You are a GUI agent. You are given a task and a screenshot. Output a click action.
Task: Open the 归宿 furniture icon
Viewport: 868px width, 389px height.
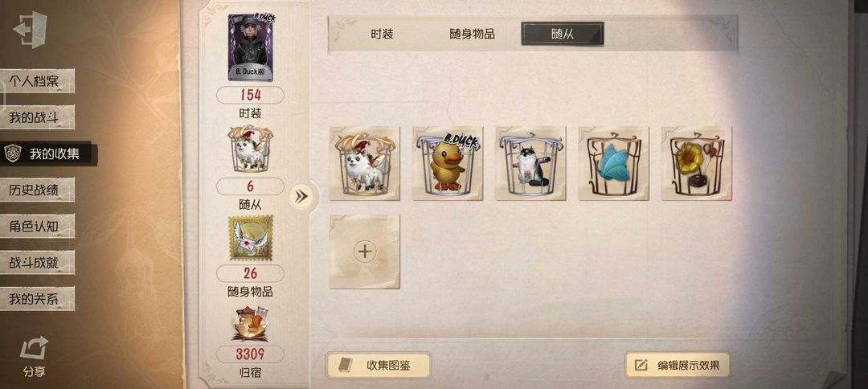(250, 324)
